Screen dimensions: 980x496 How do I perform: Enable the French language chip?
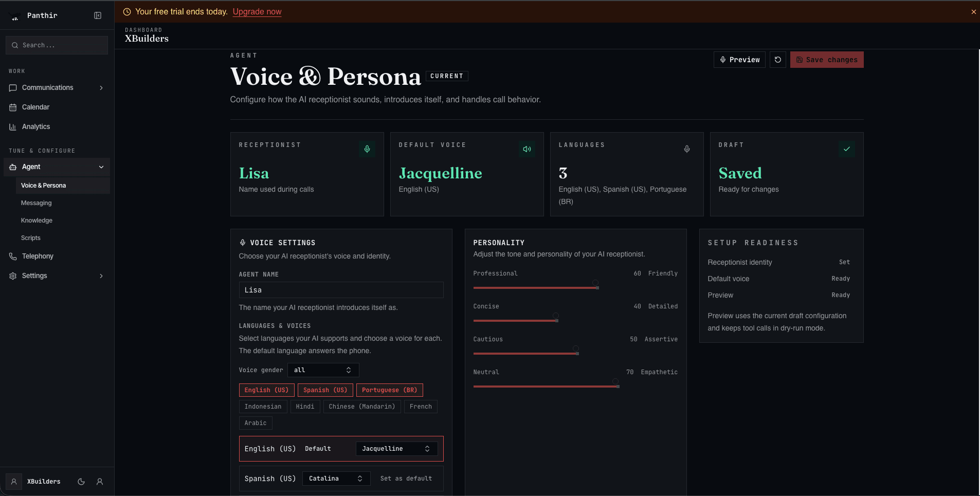coord(421,407)
